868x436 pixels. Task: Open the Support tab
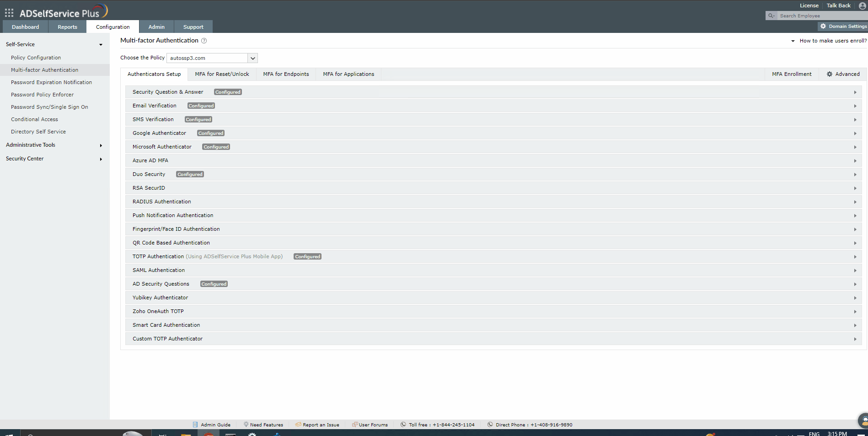pos(193,27)
